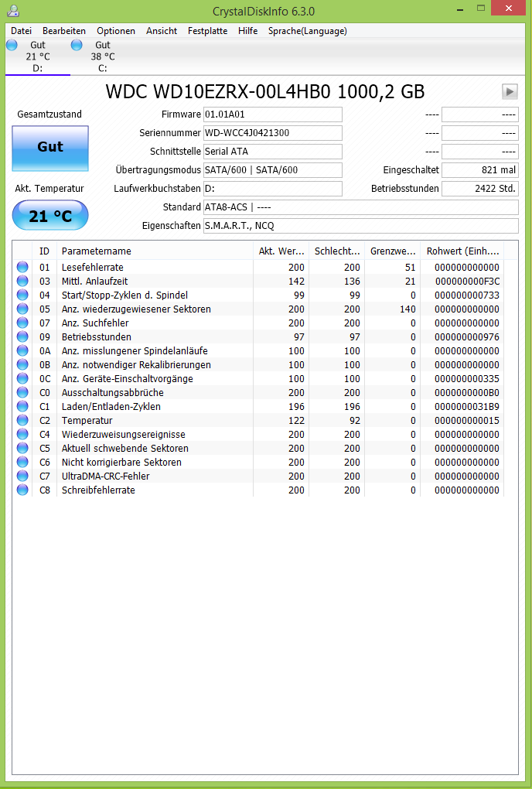Click status icon of ID 09 Betriebsstunden row
Viewport: 532px width, 789px height.
point(22,336)
